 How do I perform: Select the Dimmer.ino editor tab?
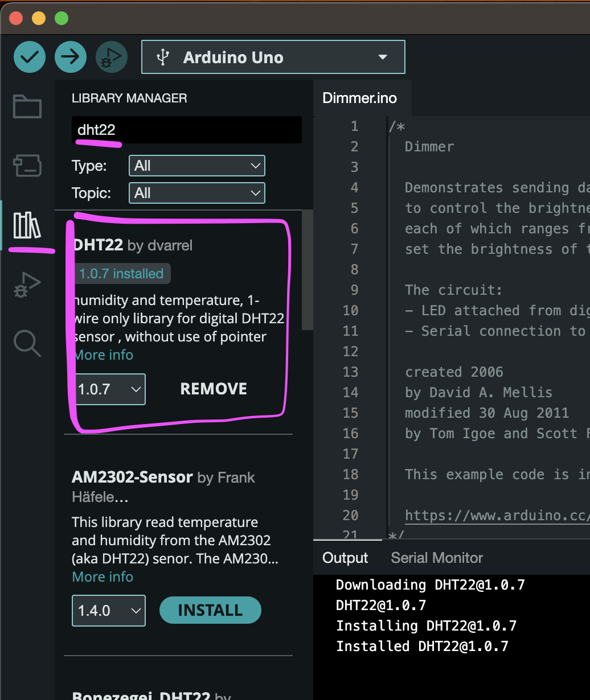[359, 98]
